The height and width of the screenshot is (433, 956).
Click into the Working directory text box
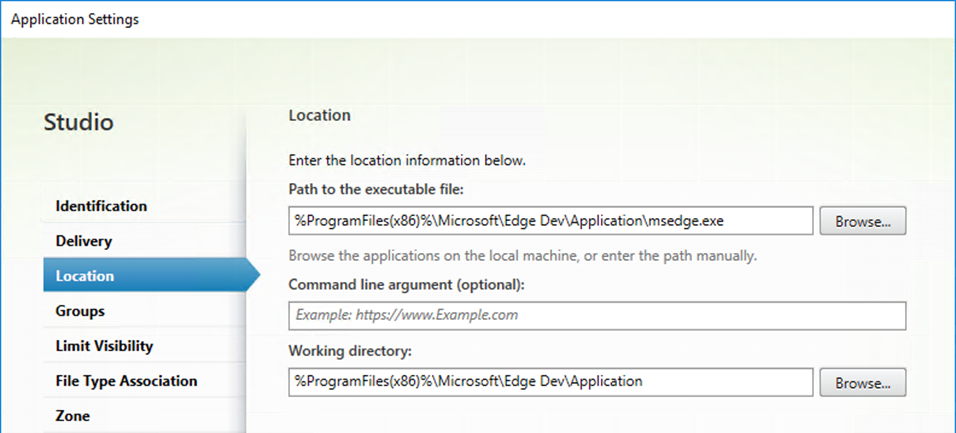coord(551,382)
